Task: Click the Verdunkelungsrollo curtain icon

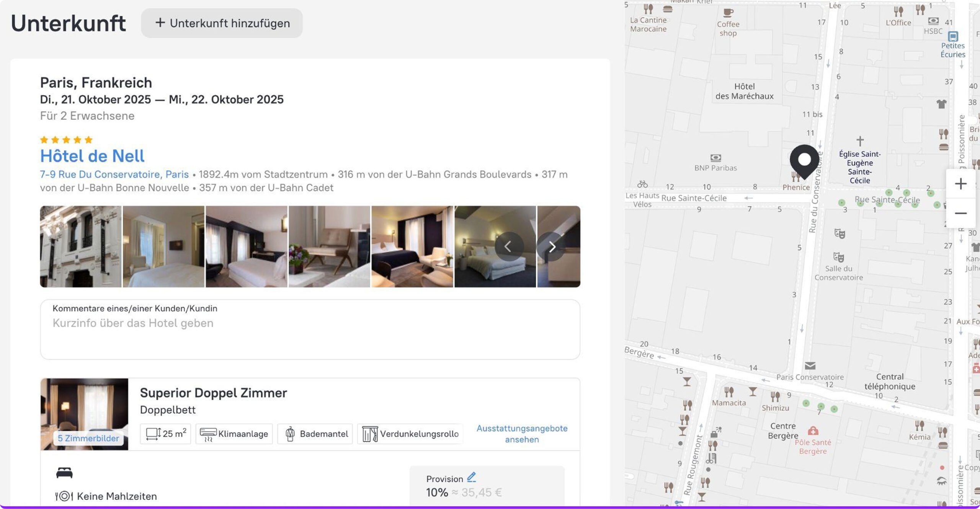Action: pyautogui.click(x=370, y=434)
